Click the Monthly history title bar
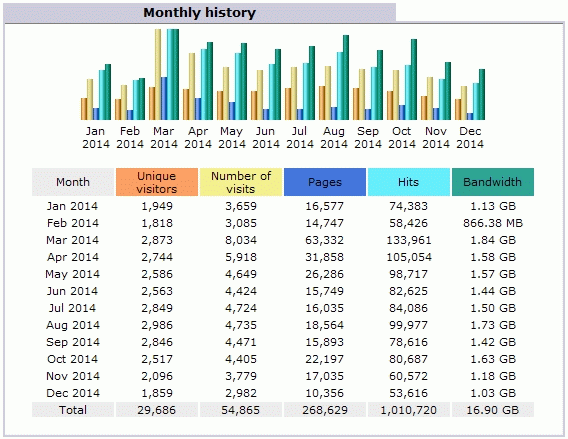 pos(200,13)
